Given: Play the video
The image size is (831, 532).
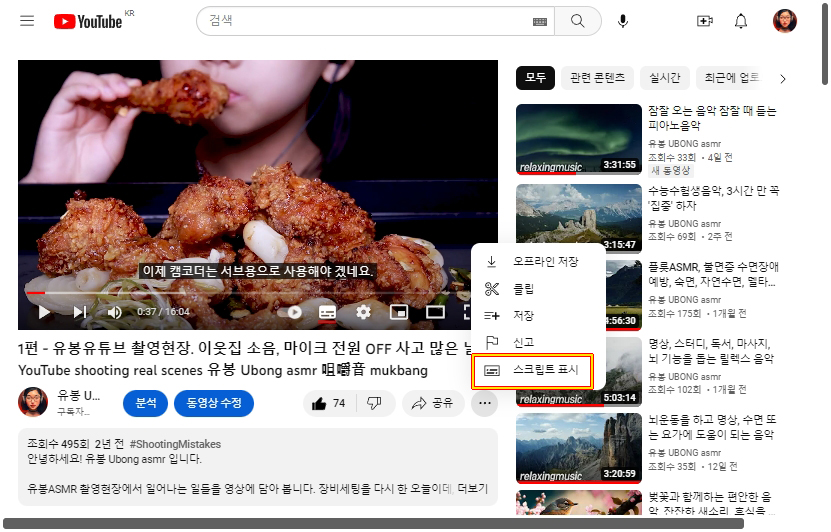Looking at the screenshot, I should [x=44, y=312].
